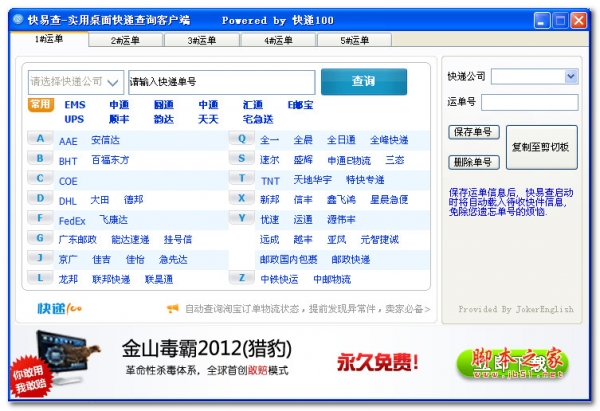
Task: Choose 汇通 courier
Action: (253, 105)
